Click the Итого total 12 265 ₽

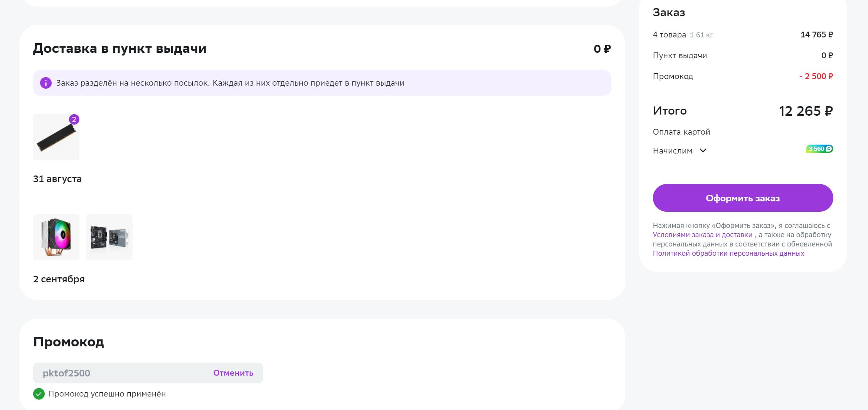tap(806, 111)
